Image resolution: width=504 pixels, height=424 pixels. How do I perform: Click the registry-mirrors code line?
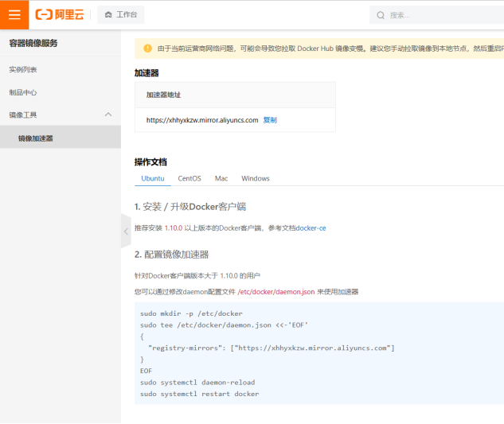[272, 348]
